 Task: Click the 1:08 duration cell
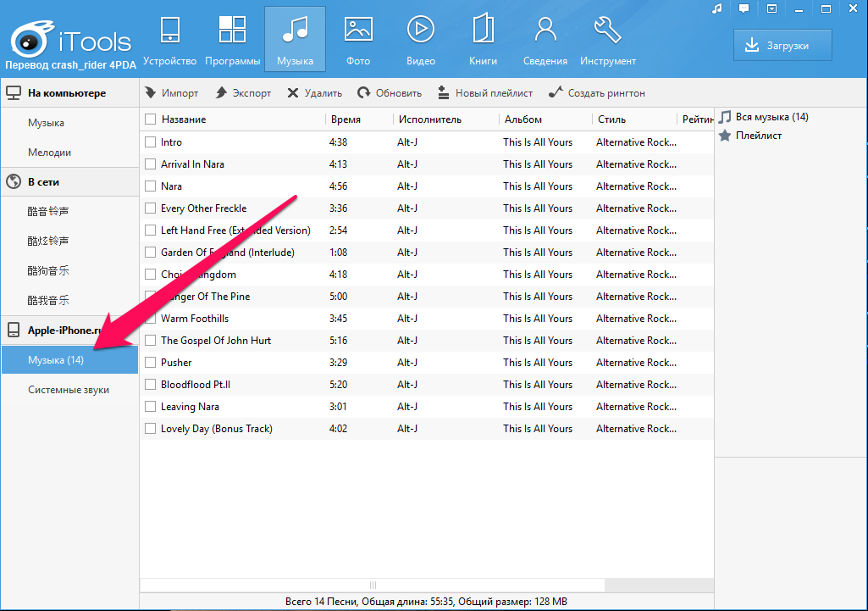tap(338, 253)
